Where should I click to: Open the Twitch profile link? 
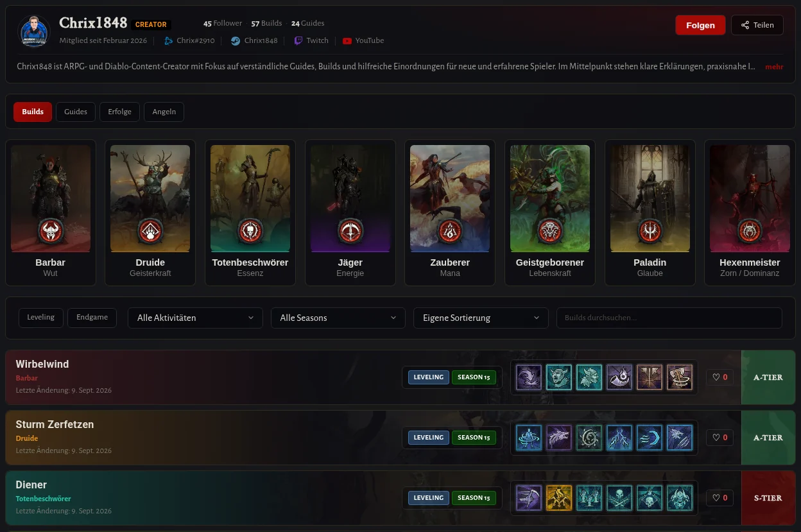coord(311,40)
